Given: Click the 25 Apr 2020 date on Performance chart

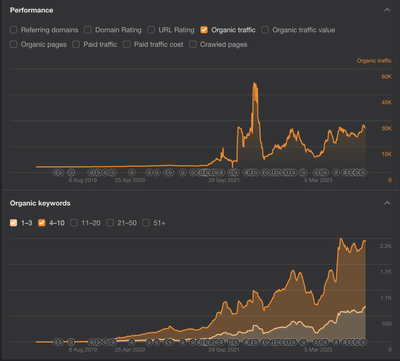Looking at the screenshot, I should 130,180.
